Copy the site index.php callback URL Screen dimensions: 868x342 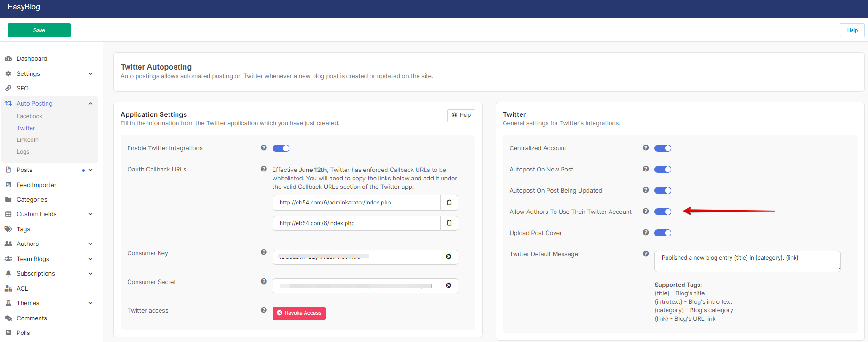coord(449,223)
